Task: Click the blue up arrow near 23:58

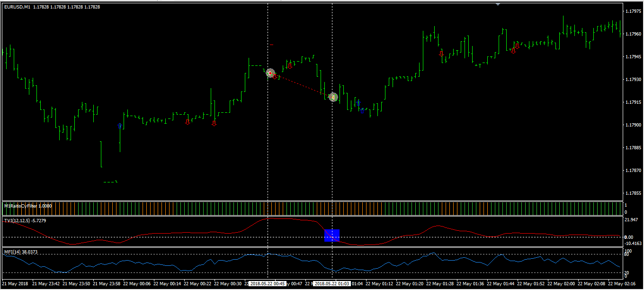Action: [x=120, y=126]
